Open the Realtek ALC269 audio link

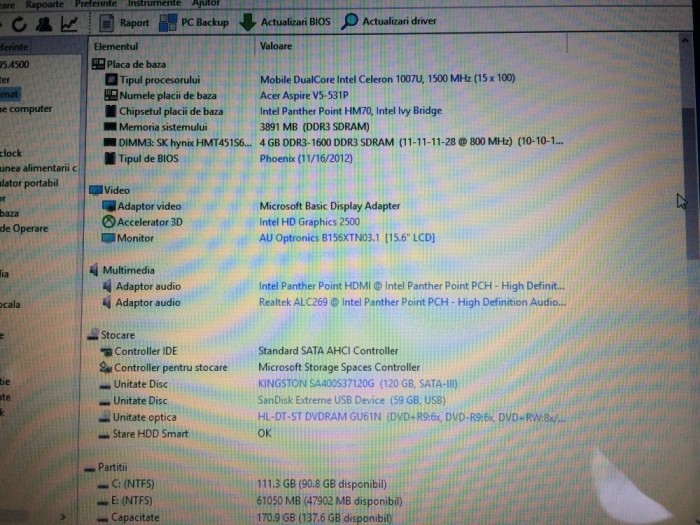(x=412, y=302)
